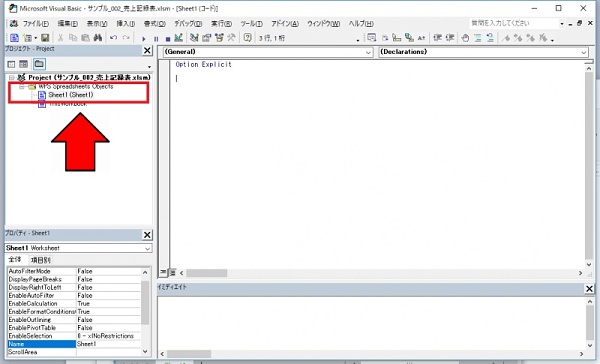Image resolution: width=600 pixels, height=364 pixels.
Task: Click the EnableCalculation True value
Action: click(108, 304)
